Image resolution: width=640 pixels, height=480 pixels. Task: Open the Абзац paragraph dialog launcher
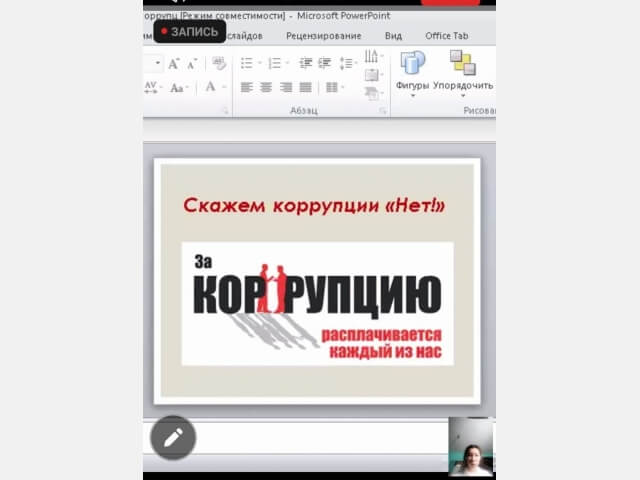click(383, 111)
